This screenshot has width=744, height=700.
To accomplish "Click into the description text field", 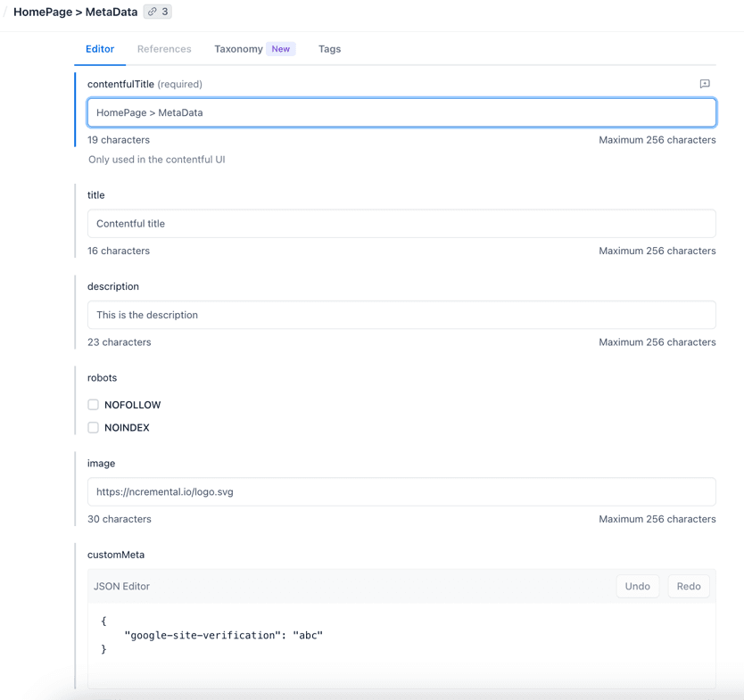I will 401,315.
